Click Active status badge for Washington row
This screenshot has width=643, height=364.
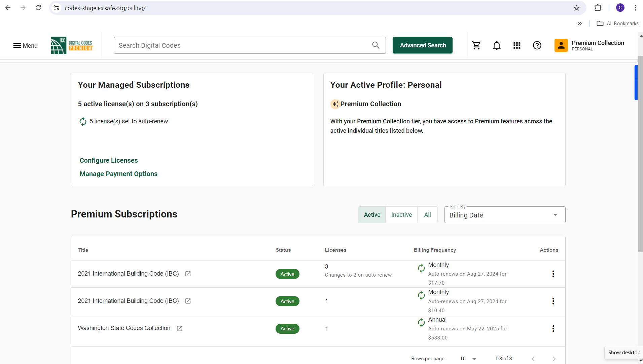point(287,329)
